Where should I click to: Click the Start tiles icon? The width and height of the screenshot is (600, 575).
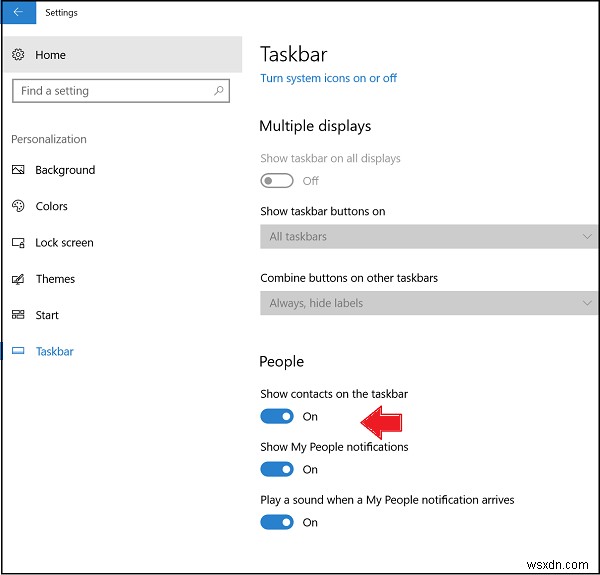(x=18, y=315)
